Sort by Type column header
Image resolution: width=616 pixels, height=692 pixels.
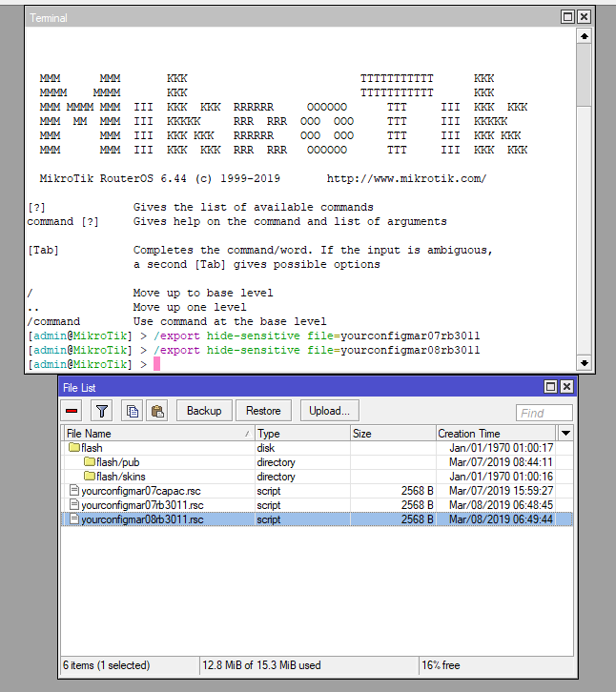[303, 434]
